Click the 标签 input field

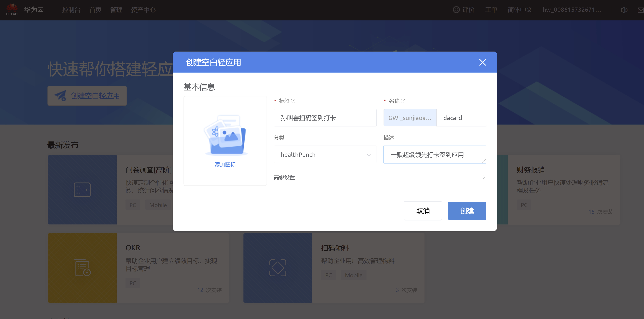pos(325,118)
